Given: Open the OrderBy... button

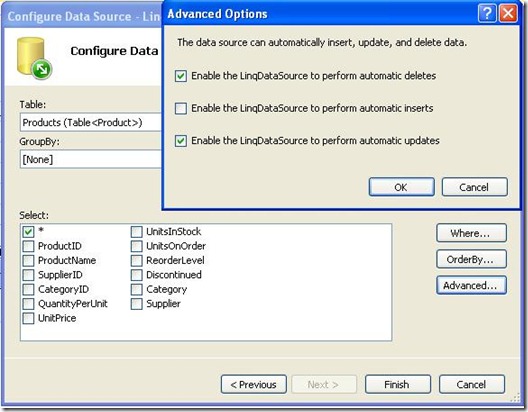Looking at the screenshot, I should pos(471,259).
